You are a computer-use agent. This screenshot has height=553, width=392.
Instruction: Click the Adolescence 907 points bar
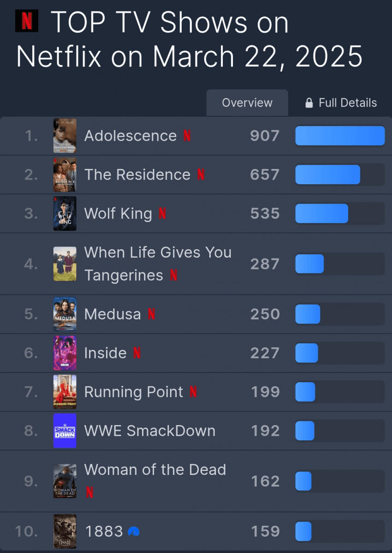point(340,136)
